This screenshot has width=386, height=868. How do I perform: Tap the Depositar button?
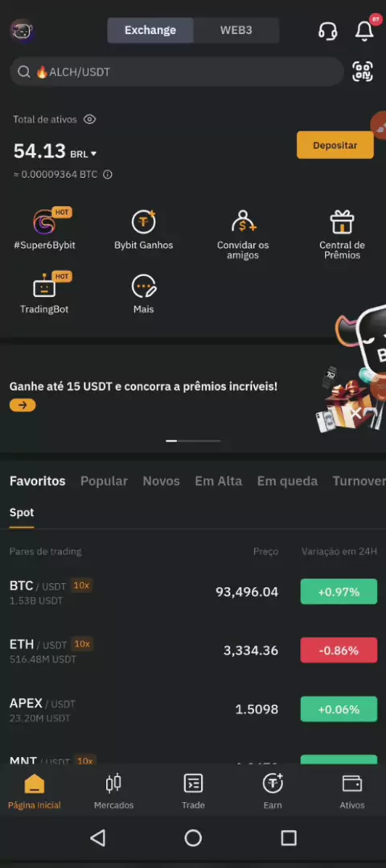335,145
